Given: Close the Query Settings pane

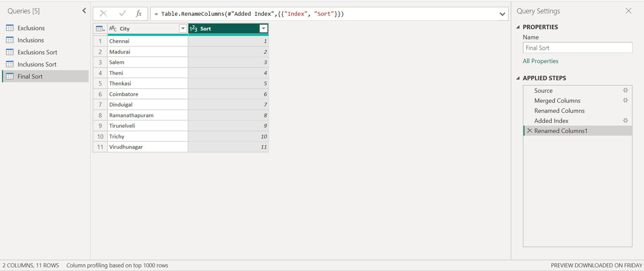Looking at the screenshot, I should tap(629, 11).
